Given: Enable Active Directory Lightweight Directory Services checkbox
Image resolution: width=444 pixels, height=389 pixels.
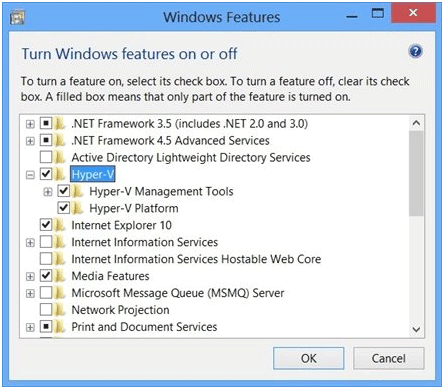Looking at the screenshot, I should click(46, 157).
